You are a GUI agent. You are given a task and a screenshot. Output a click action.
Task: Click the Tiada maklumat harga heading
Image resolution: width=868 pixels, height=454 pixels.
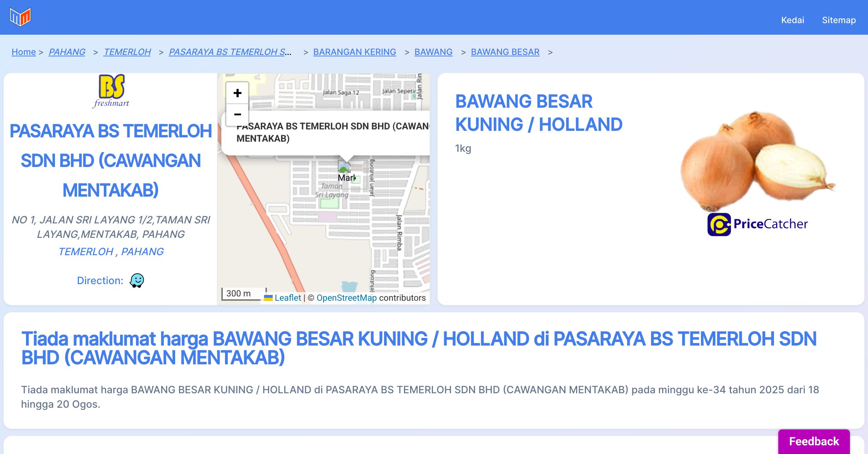pos(419,348)
